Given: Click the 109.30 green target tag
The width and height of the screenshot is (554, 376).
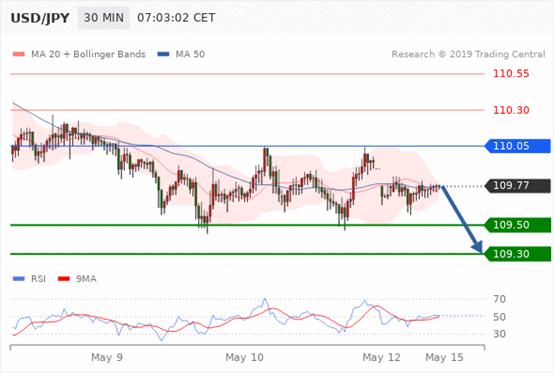Looking at the screenshot, I should (x=518, y=254).
